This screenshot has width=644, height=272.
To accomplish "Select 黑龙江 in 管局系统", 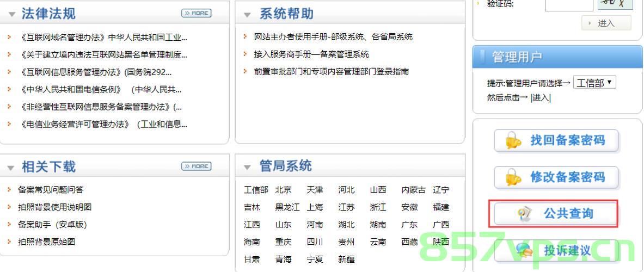I will tap(287, 207).
